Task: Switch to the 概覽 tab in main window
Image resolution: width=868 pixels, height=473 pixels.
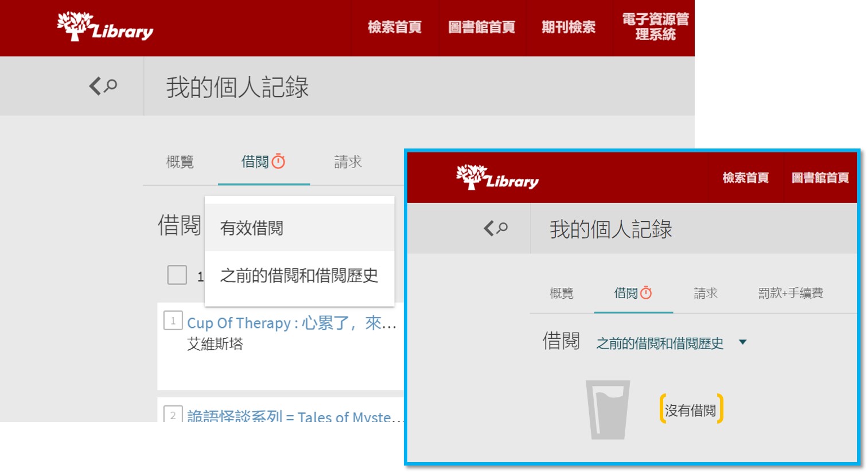Action: pos(180,162)
